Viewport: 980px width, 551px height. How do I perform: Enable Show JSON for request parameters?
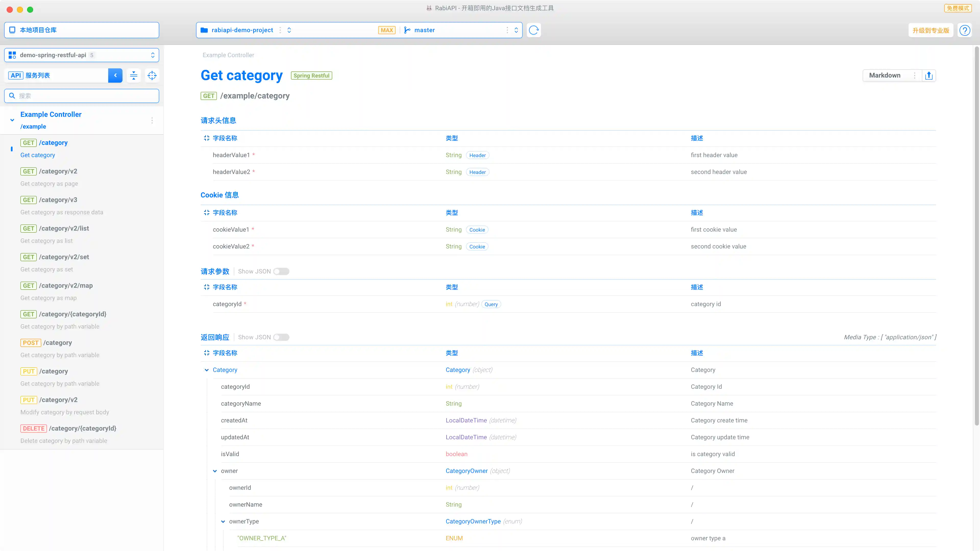pyautogui.click(x=281, y=271)
